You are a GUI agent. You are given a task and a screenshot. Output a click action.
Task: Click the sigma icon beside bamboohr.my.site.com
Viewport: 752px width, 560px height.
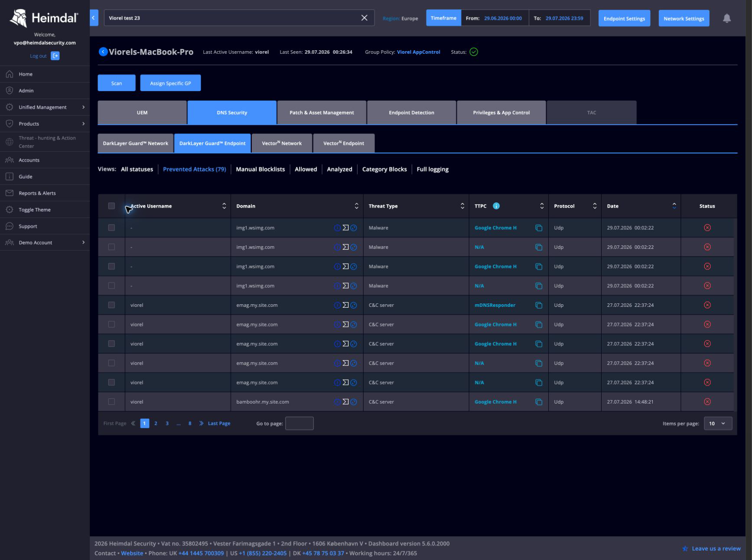tap(345, 402)
